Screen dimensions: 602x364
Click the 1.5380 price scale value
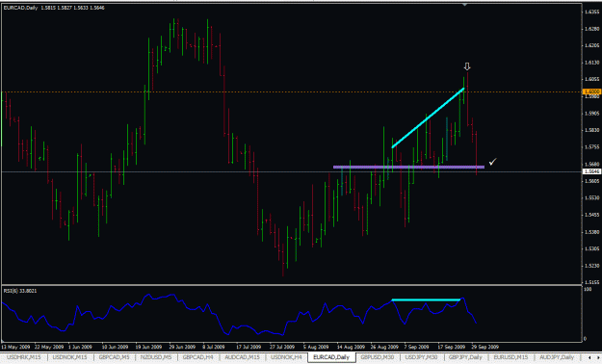pos(592,232)
